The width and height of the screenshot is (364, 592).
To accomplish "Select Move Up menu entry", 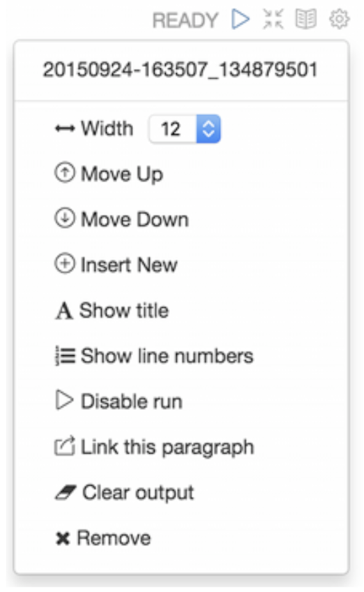I will [x=109, y=174].
